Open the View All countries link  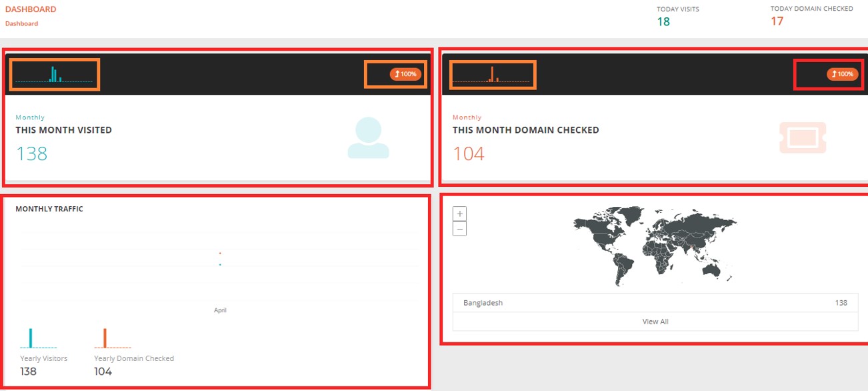coord(655,322)
